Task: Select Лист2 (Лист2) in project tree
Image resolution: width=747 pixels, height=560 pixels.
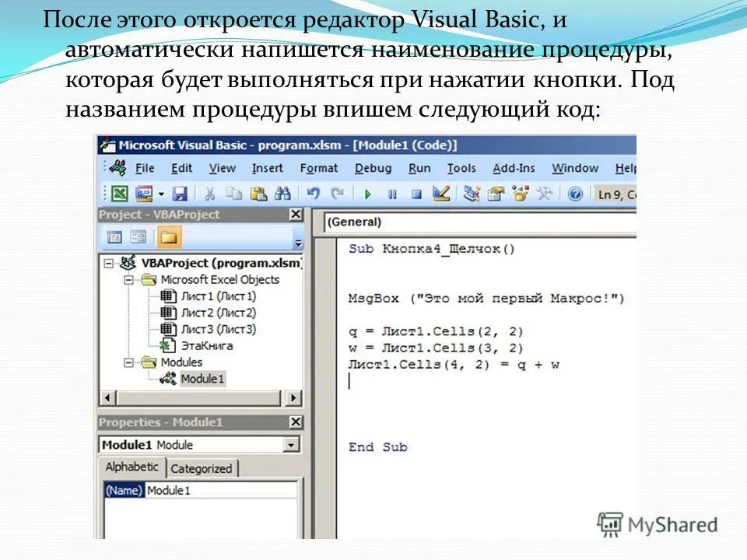Action: [219, 313]
